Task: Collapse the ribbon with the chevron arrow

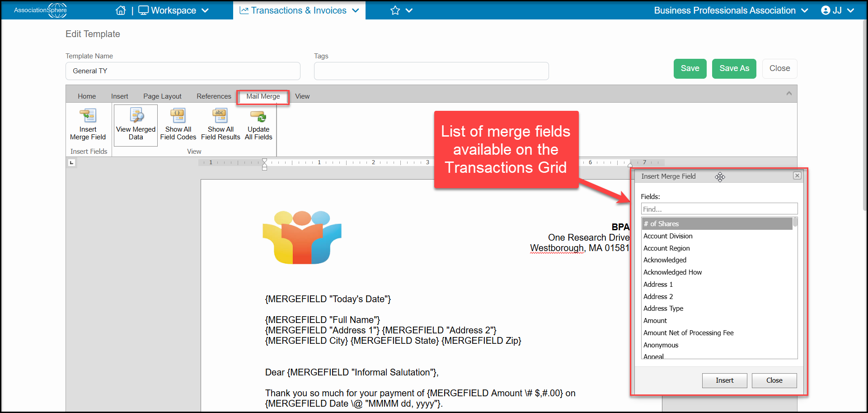Action: pyautogui.click(x=789, y=93)
